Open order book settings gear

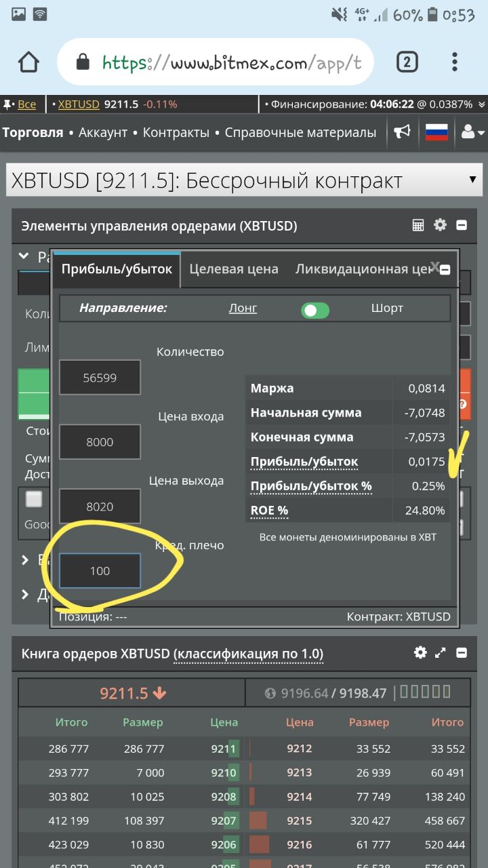click(x=420, y=652)
